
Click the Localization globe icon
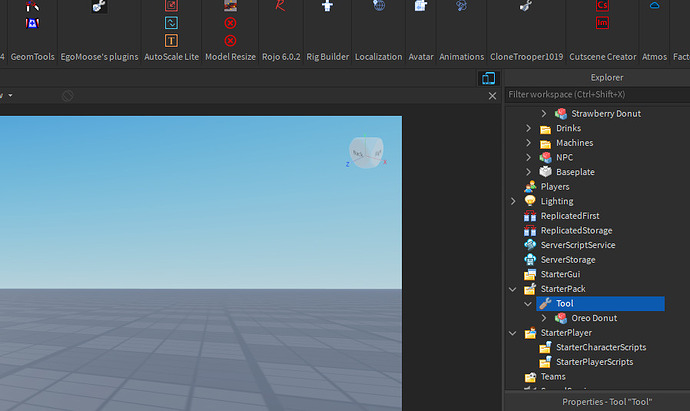(x=378, y=5)
